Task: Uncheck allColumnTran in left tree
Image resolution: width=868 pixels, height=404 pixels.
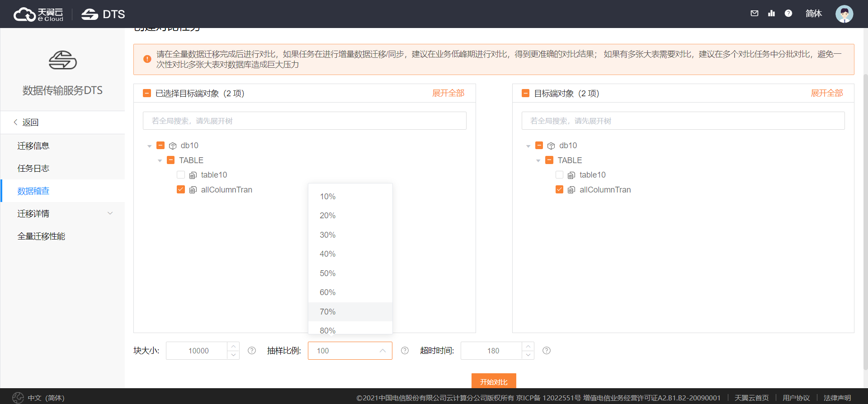Action: coord(181,190)
